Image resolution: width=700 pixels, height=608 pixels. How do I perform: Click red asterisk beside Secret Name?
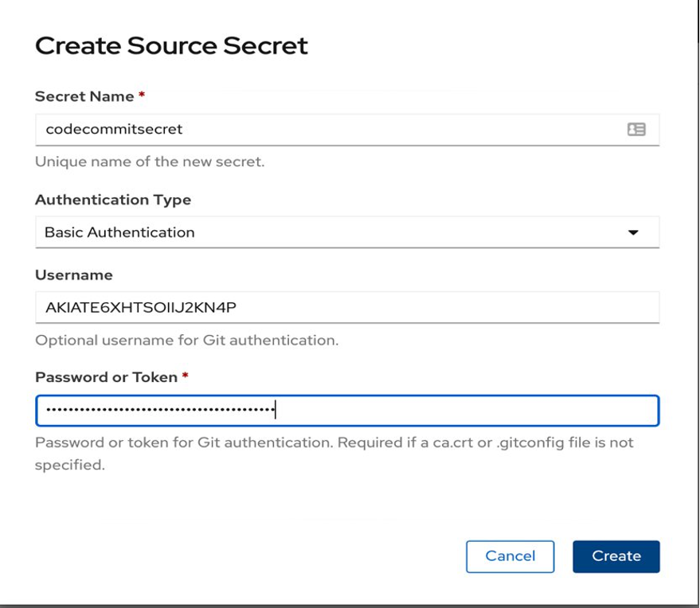[x=142, y=95]
